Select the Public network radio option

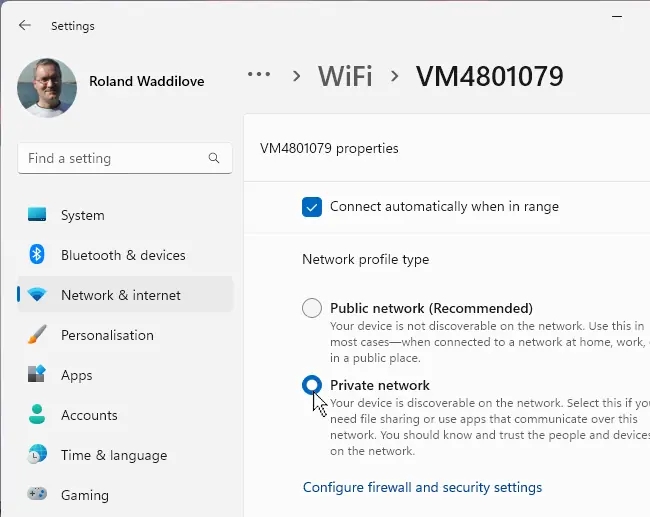pyautogui.click(x=312, y=308)
